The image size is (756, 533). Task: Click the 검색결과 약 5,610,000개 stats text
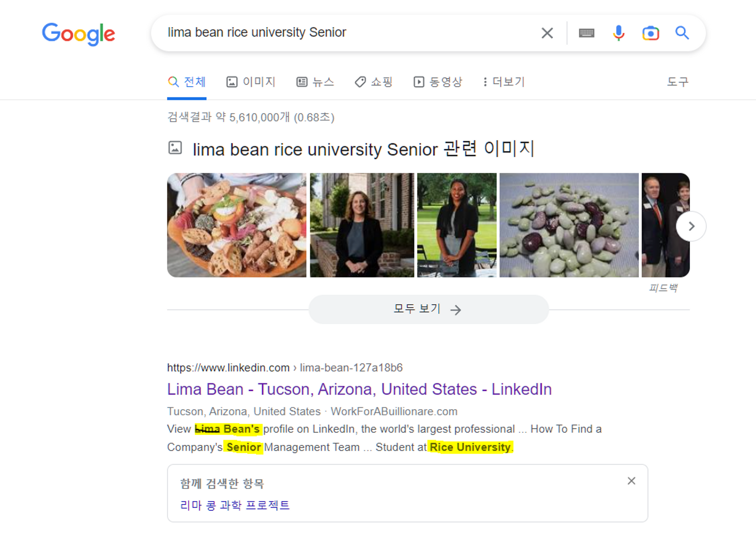point(251,117)
